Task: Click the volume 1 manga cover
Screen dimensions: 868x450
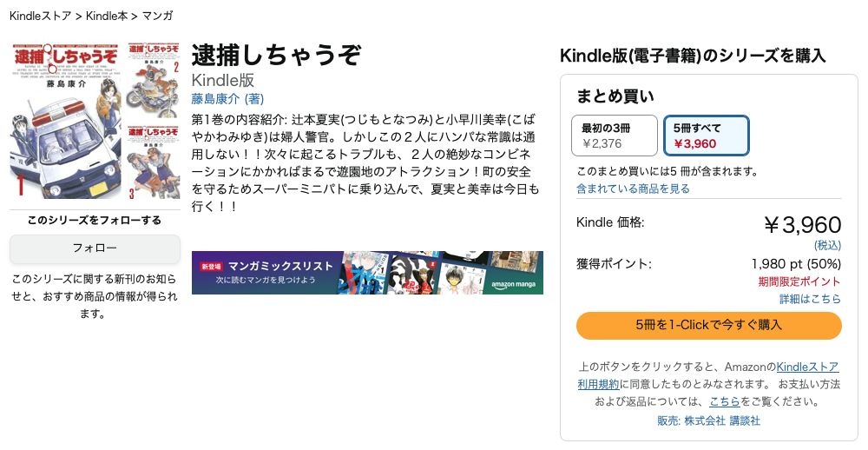Action: point(66,120)
